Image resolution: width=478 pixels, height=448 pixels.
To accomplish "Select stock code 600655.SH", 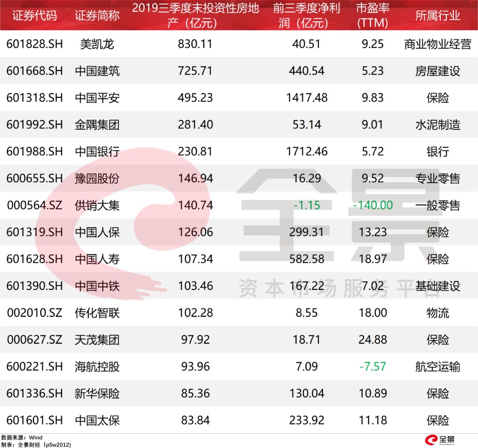I will pyautogui.click(x=35, y=178).
